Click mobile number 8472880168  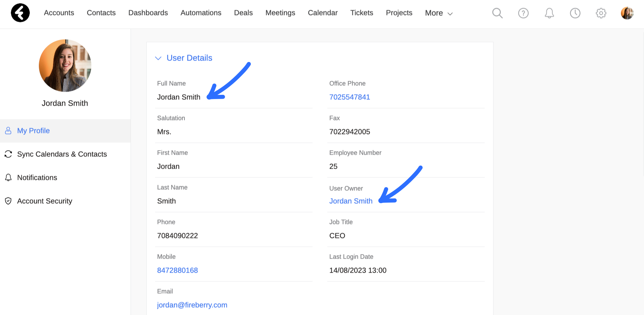(x=177, y=270)
